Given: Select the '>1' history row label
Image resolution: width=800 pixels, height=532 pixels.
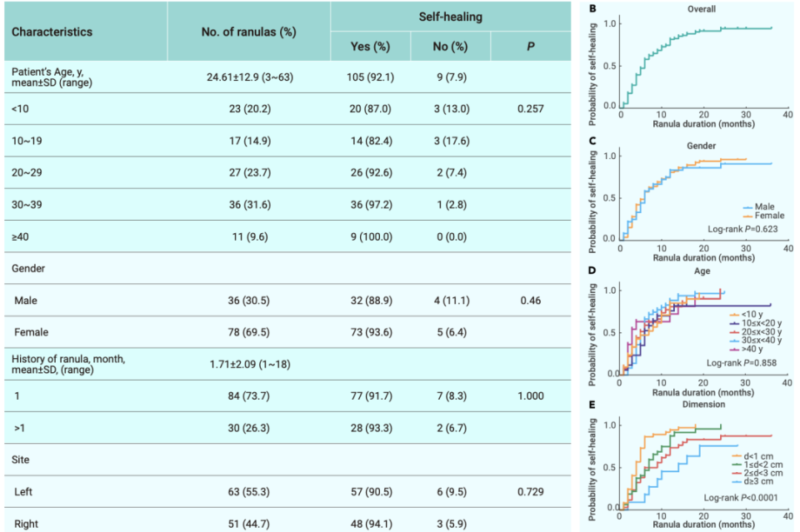Looking at the screenshot, I should click(20, 428).
